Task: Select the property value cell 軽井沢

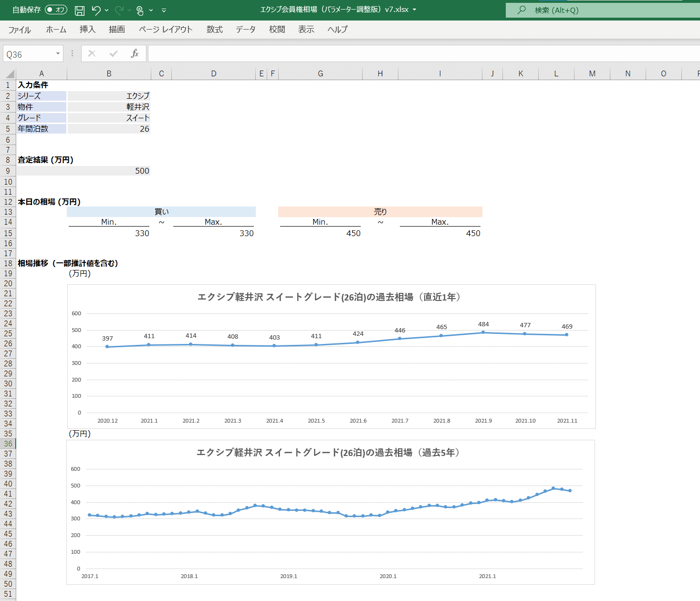Action: (109, 107)
